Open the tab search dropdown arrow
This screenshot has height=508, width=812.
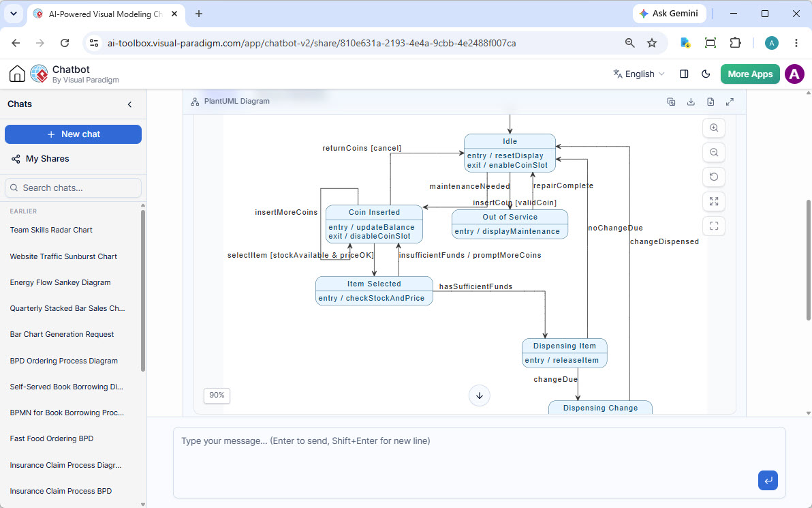[14, 14]
